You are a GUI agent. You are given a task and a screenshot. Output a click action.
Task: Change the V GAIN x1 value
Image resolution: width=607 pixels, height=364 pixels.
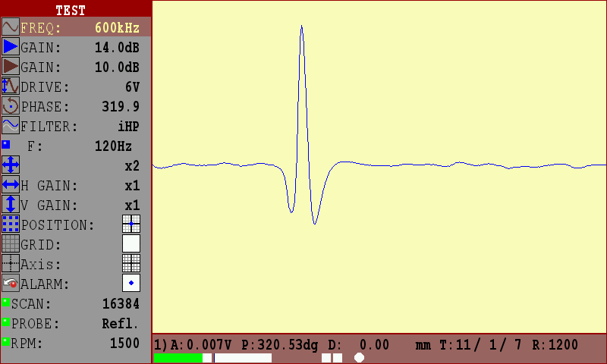(132, 206)
